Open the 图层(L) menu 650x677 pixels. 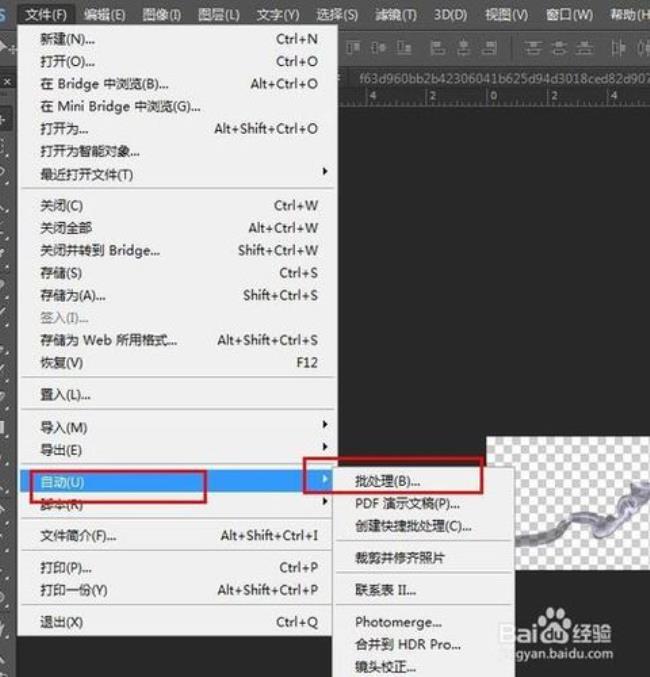pyautogui.click(x=219, y=15)
